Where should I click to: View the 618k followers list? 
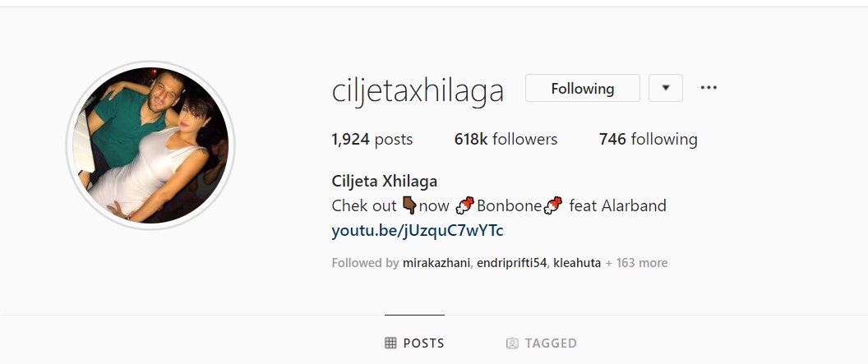point(506,139)
